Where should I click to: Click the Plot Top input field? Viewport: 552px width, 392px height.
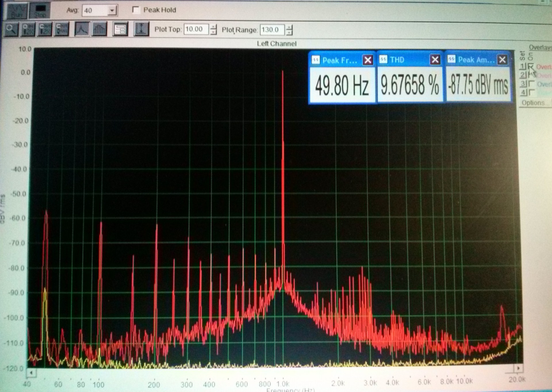pyautogui.click(x=196, y=29)
